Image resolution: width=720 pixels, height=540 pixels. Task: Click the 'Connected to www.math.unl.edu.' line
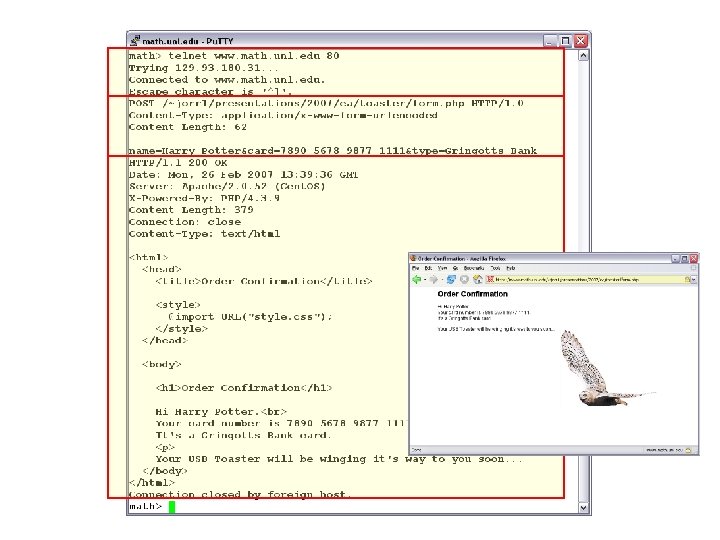point(227,80)
